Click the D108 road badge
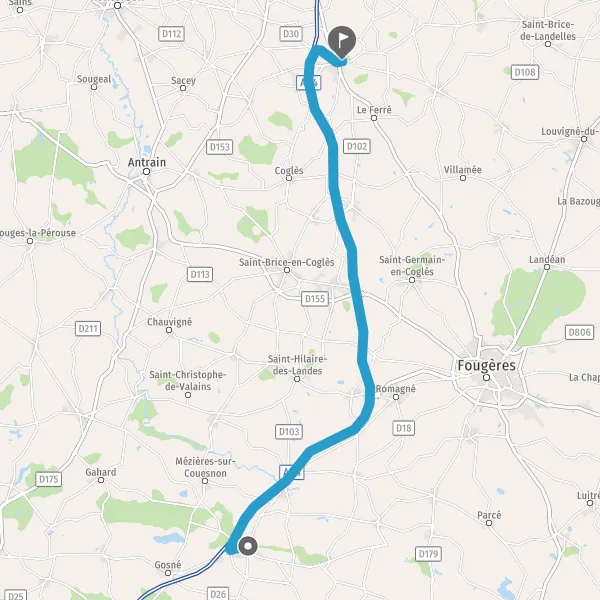This screenshot has width=600, height=600. tap(525, 72)
